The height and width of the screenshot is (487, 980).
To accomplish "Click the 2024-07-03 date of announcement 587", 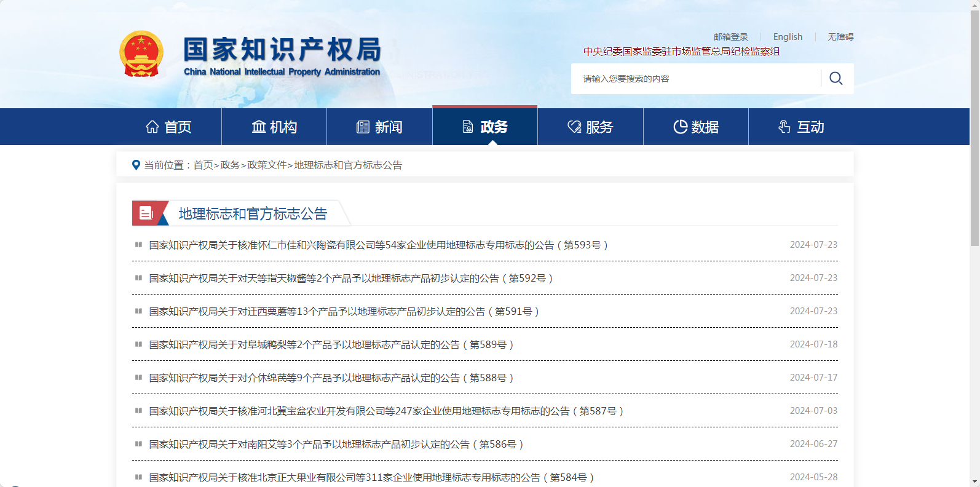I will (813, 411).
